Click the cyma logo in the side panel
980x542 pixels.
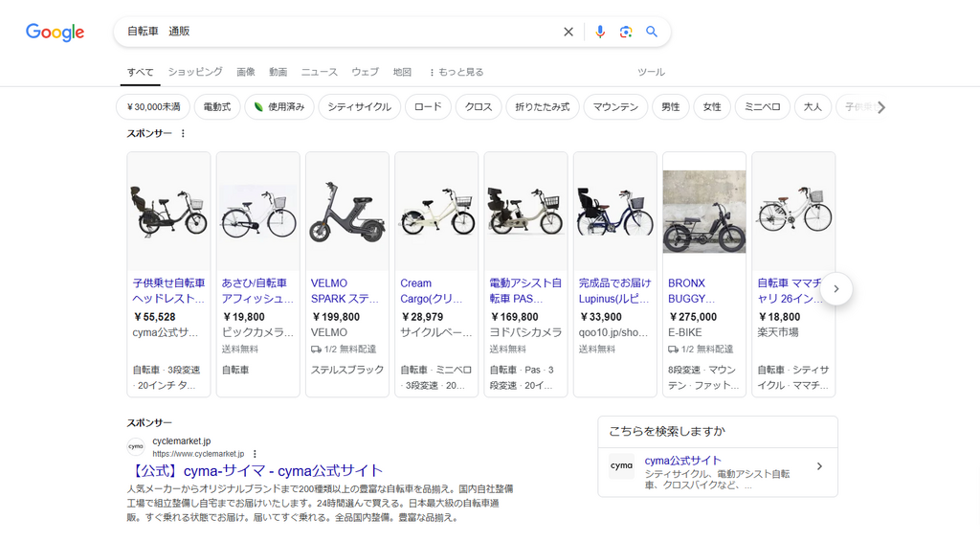(621, 466)
